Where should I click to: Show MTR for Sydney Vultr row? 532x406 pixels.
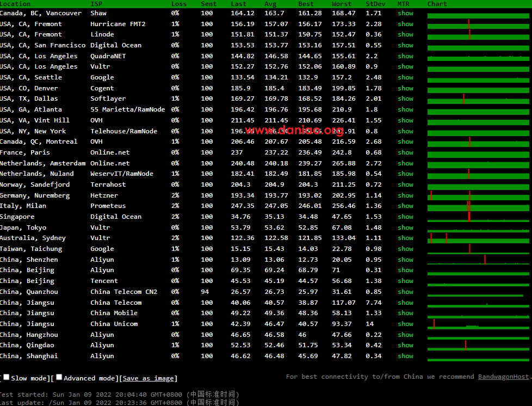[405, 238]
